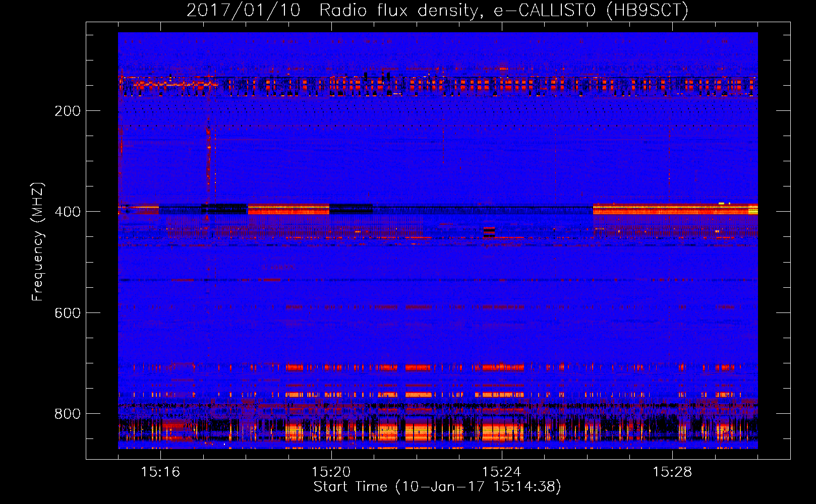Click the 'Start Time (10-Jan-17 15:14:38)' axis label
Screen dimensions: 816x504
(x=437, y=487)
